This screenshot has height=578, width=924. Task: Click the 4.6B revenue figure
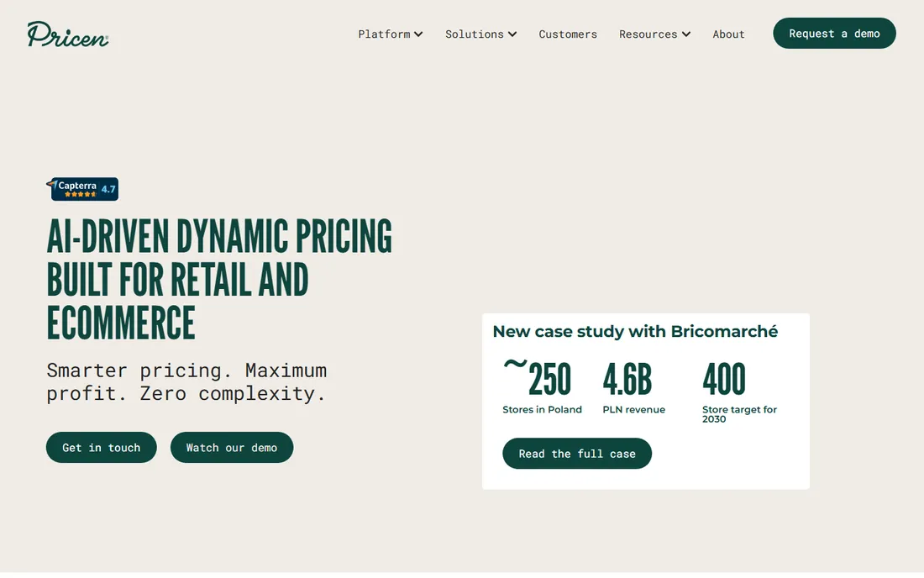tap(627, 379)
